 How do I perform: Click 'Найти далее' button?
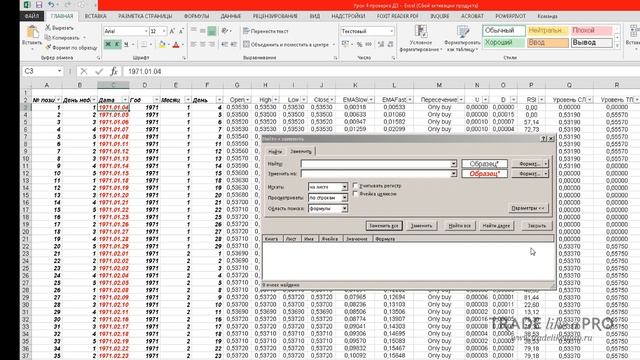pos(496,226)
